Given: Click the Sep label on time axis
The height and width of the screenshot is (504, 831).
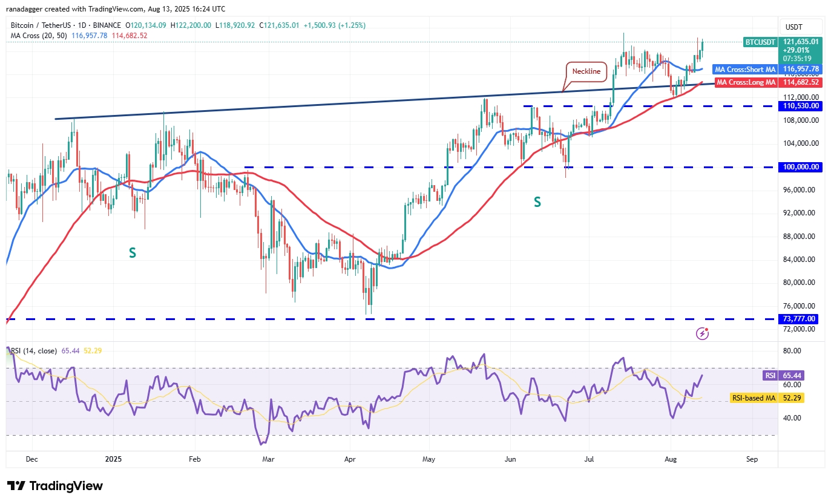Looking at the screenshot, I should click(752, 459).
